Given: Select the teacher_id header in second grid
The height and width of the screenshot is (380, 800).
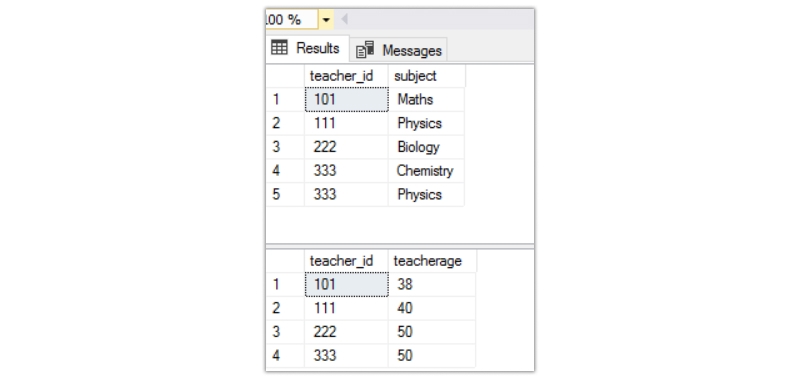Looking at the screenshot, I should [x=346, y=261].
